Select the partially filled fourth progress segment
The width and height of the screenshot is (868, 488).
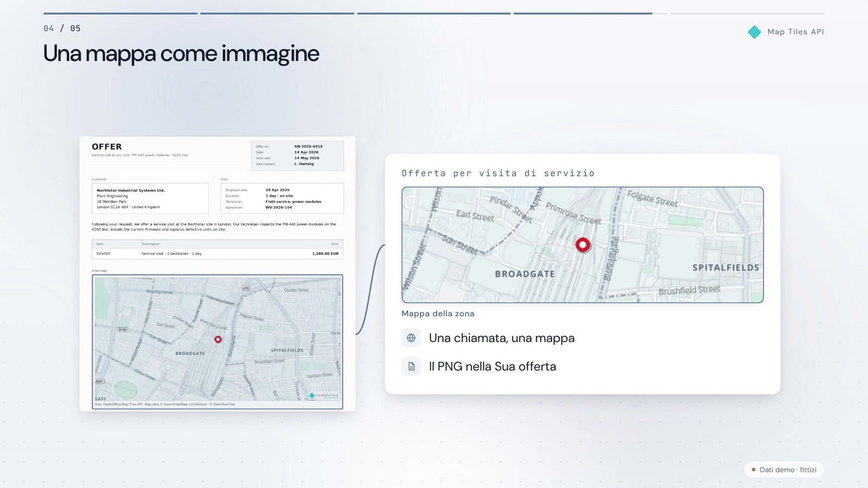tap(590, 14)
